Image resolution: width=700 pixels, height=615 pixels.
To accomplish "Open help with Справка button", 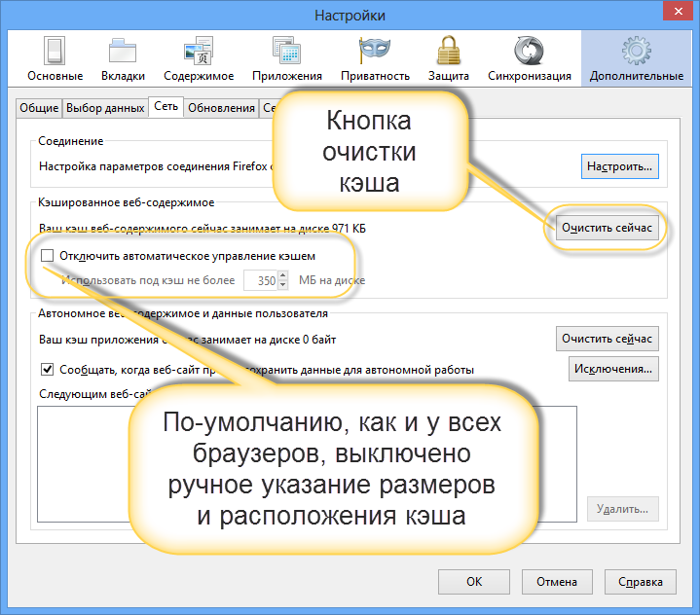I will point(641,582).
